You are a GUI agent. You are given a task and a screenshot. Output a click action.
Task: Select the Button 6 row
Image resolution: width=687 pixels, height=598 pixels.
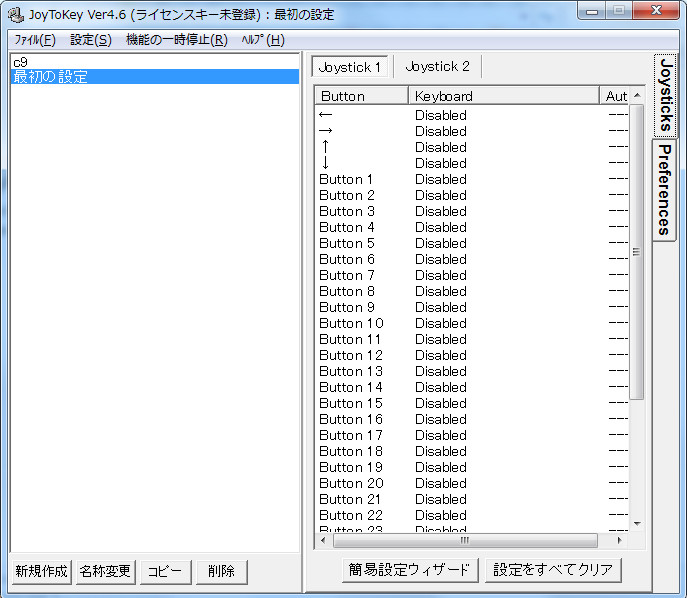click(472, 259)
